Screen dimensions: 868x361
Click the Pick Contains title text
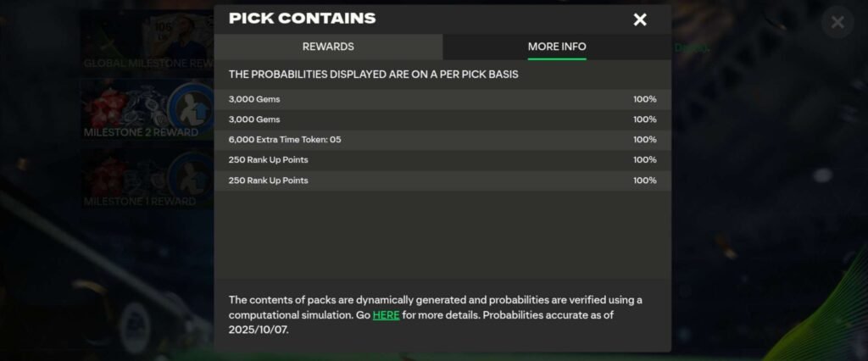pos(302,19)
